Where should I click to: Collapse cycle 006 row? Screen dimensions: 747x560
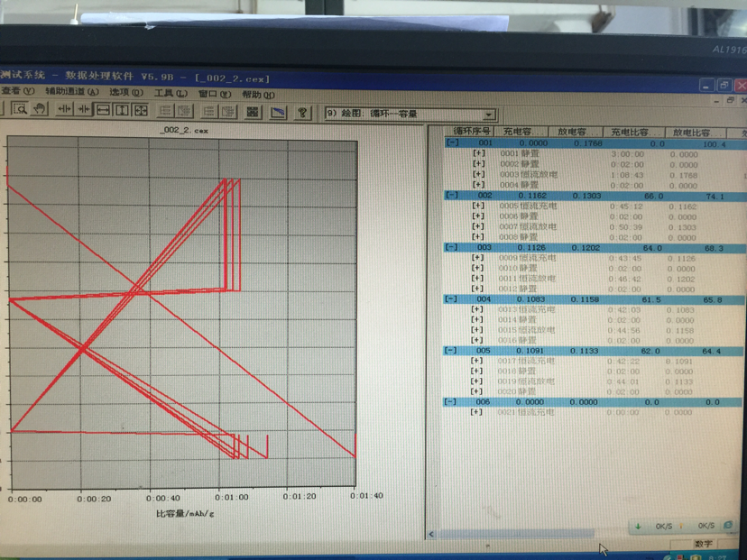(449, 401)
